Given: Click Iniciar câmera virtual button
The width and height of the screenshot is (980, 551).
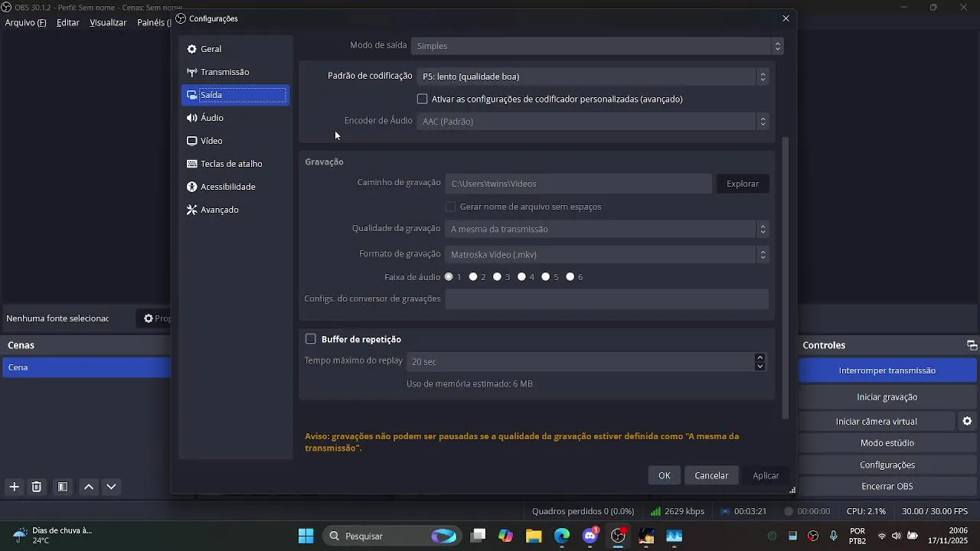Looking at the screenshot, I should pos(877,421).
